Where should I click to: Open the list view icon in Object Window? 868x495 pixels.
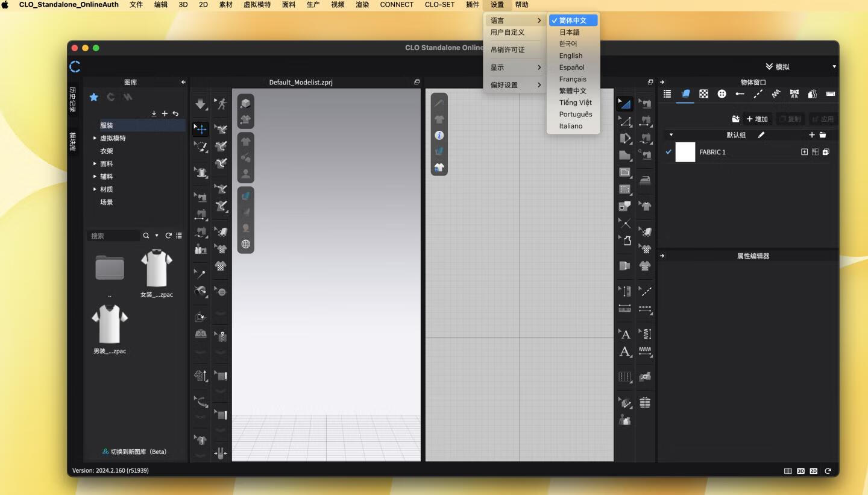coord(667,94)
